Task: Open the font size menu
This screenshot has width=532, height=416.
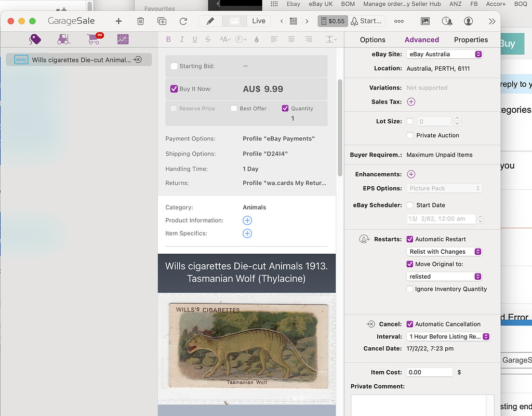Action: 225,40
